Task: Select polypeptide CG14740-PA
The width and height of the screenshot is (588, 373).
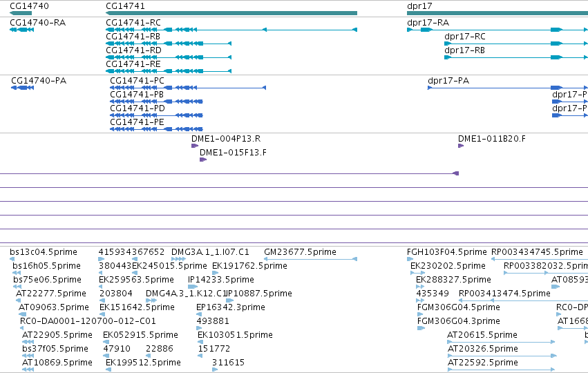Action: click(x=39, y=81)
